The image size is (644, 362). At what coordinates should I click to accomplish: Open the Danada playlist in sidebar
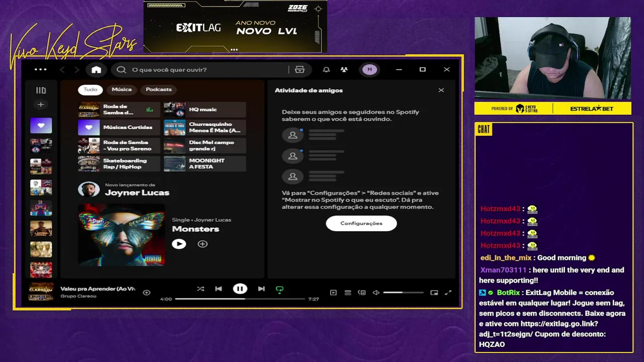click(x=41, y=270)
